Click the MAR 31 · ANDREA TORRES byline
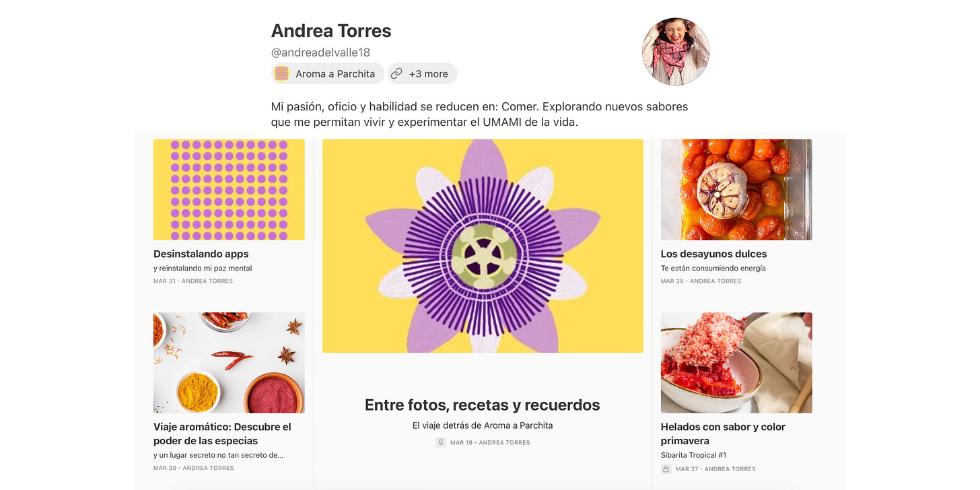 193,281
